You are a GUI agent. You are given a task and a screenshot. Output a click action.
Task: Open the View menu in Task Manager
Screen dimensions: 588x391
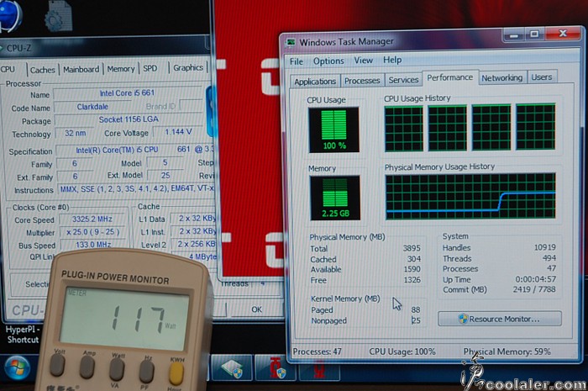pyautogui.click(x=364, y=60)
